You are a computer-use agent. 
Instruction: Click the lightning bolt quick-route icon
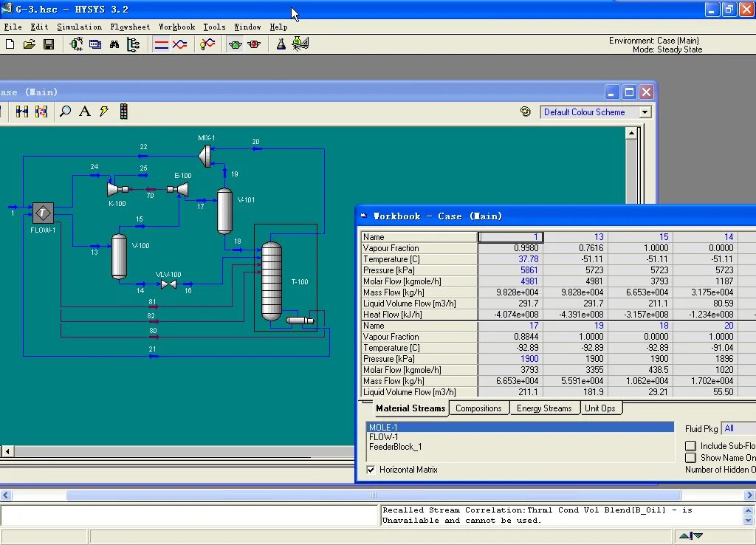point(104,112)
